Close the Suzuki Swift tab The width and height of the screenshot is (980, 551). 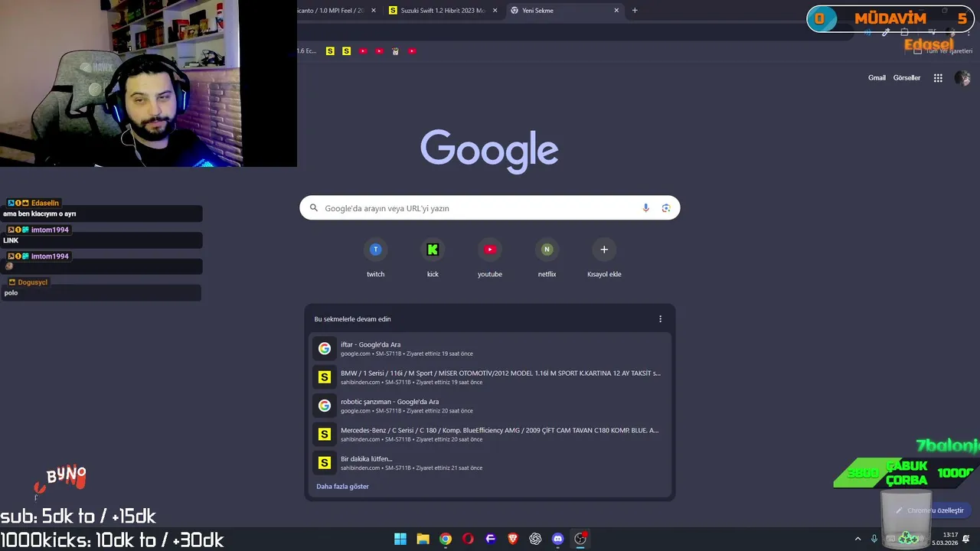click(495, 10)
